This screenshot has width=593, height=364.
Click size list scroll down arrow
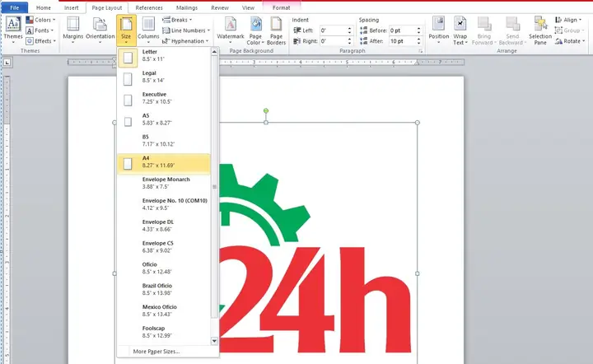click(x=214, y=341)
